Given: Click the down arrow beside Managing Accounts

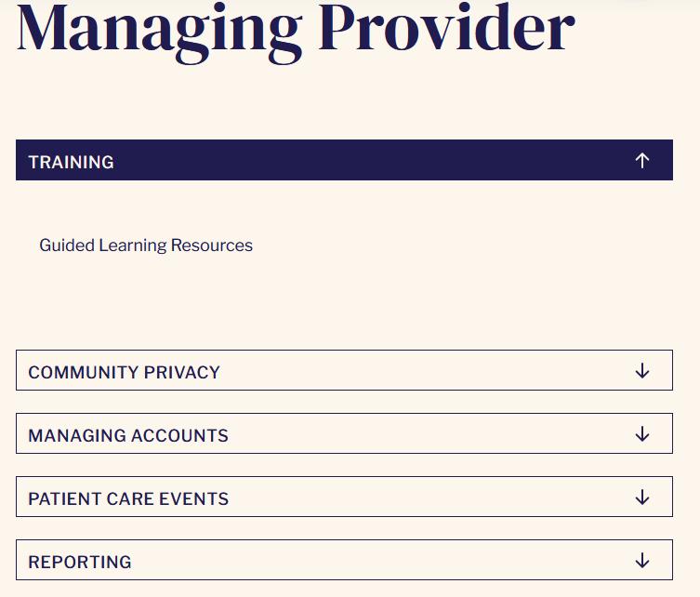Looking at the screenshot, I should tap(642, 433).
